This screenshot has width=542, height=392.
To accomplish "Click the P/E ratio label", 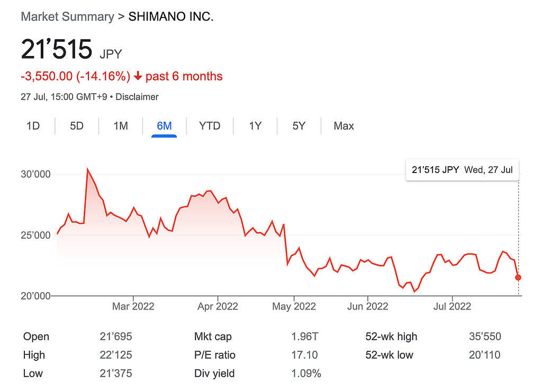I will [x=215, y=355].
